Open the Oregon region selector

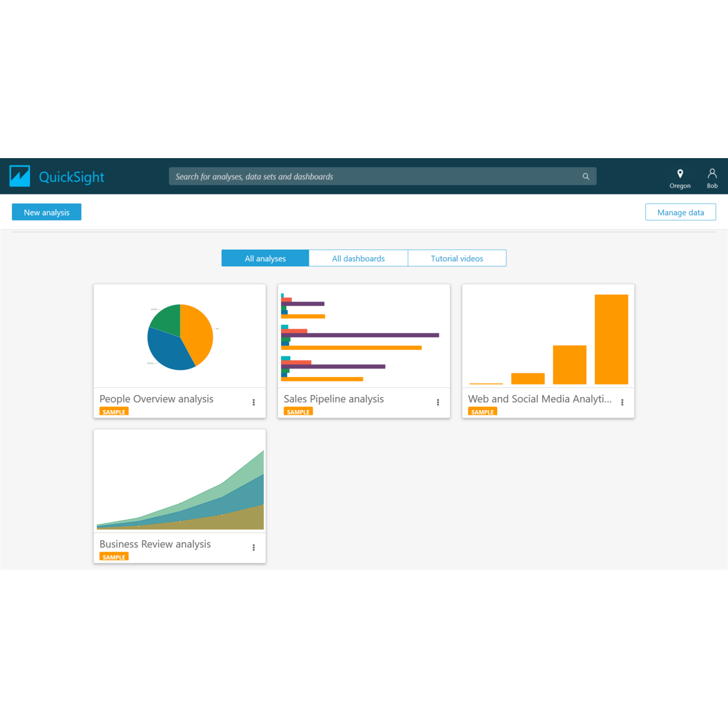coord(680,178)
